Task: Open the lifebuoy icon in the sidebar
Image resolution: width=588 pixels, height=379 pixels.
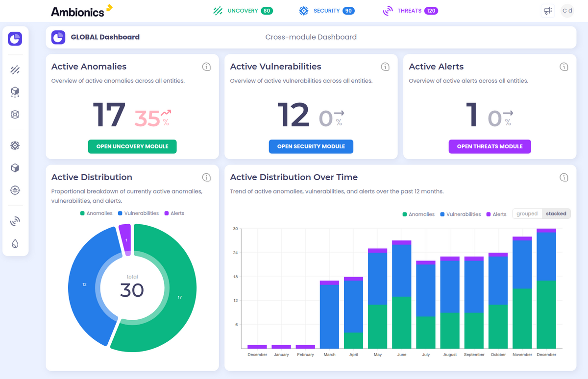Action: (x=15, y=115)
